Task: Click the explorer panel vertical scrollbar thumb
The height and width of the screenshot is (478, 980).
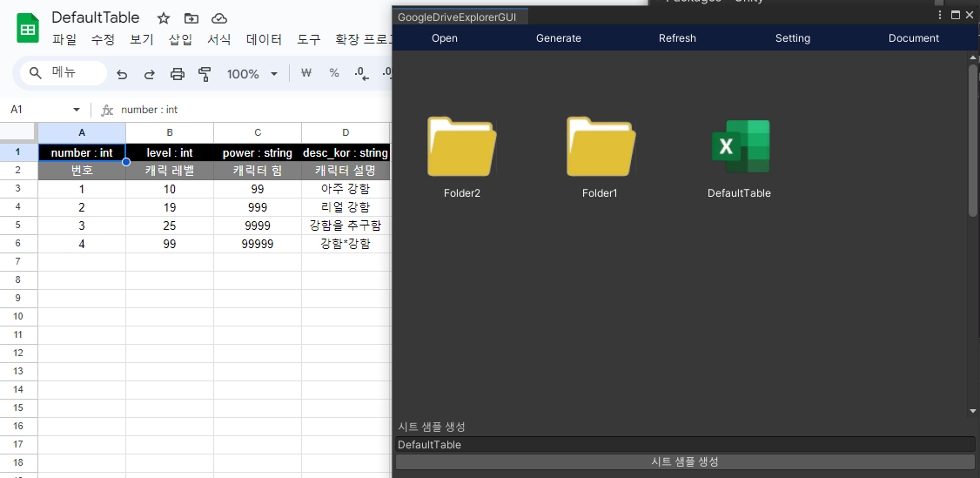Action: 973,140
